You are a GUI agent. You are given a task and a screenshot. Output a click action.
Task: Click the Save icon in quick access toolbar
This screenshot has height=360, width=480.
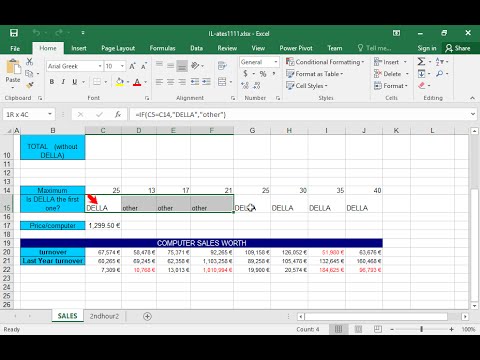[x=14, y=33]
